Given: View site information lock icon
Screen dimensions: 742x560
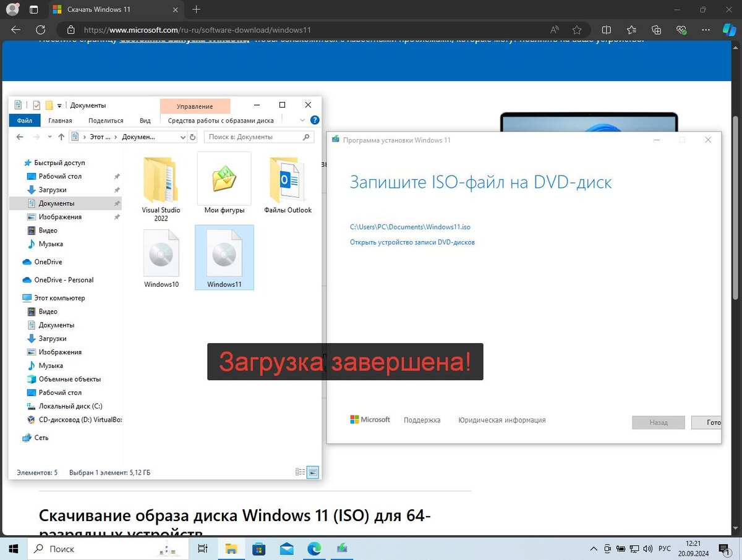Looking at the screenshot, I should [x=70, y=30].
